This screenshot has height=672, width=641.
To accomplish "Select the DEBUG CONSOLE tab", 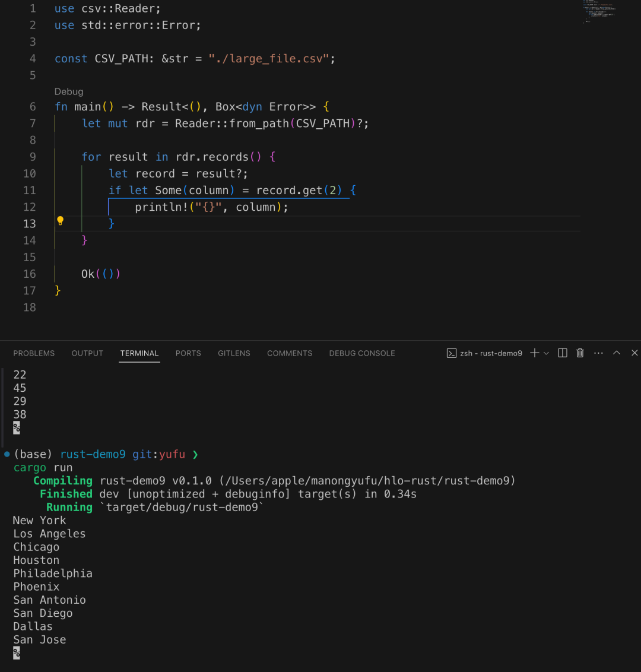I will [362, 353].
